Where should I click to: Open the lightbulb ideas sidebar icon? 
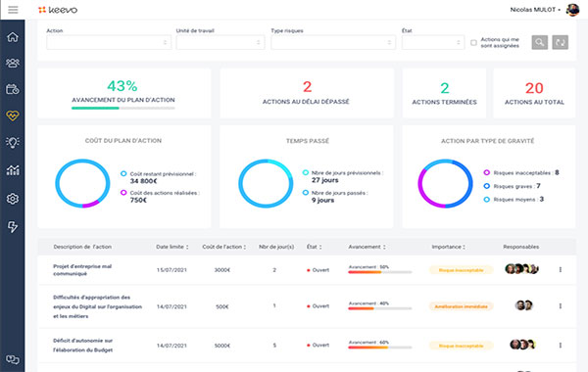coord(13,142)
